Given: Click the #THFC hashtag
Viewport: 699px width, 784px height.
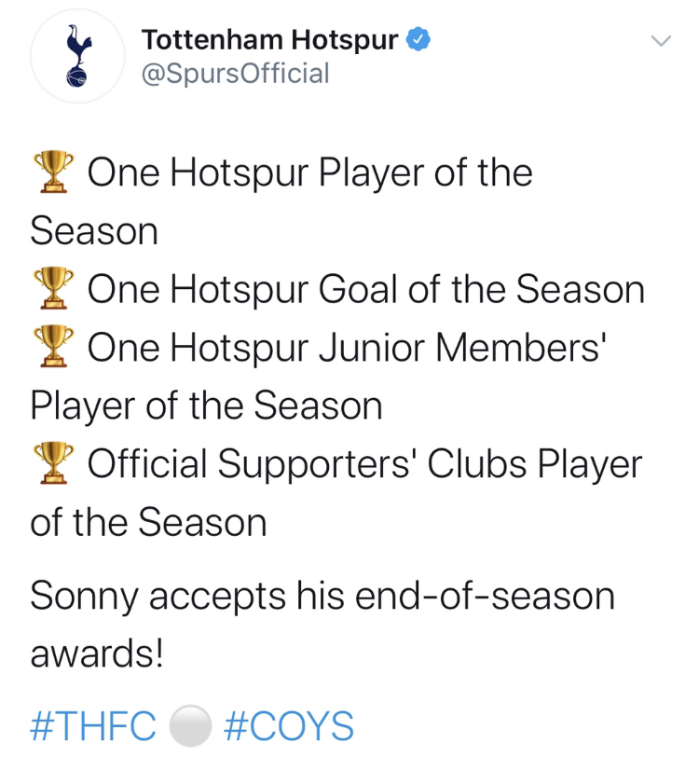Looking at the screenshot, I should tap(93, 726).
